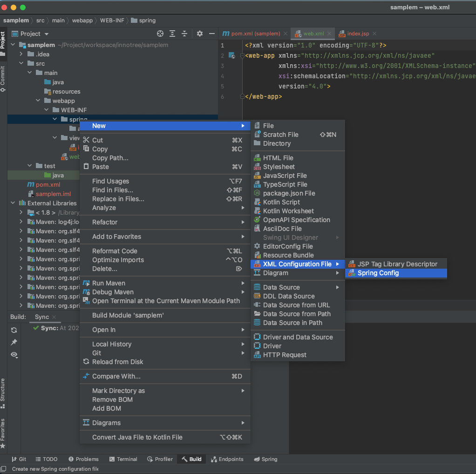Create a new Resource Bundle

click(x=298, y=255)
